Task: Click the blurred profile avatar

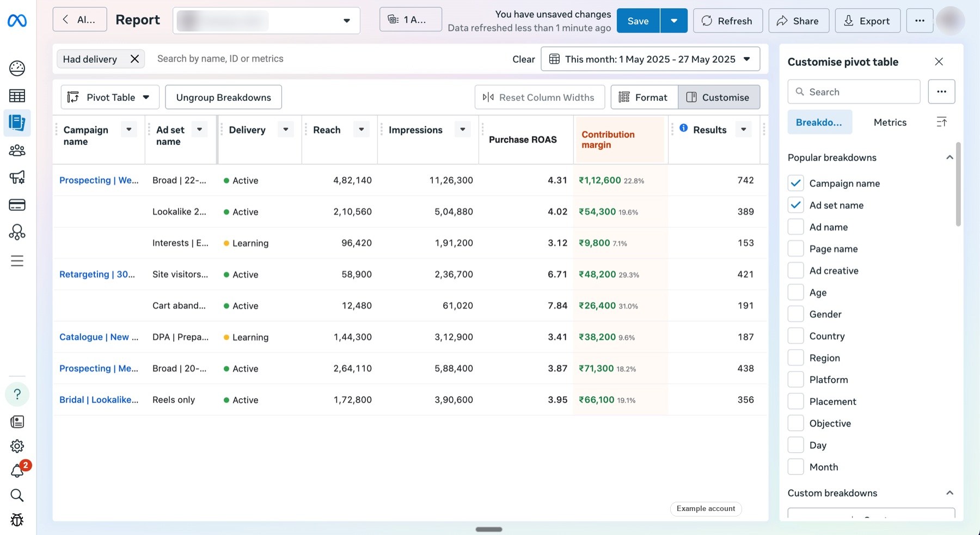Action: [950, 21]
